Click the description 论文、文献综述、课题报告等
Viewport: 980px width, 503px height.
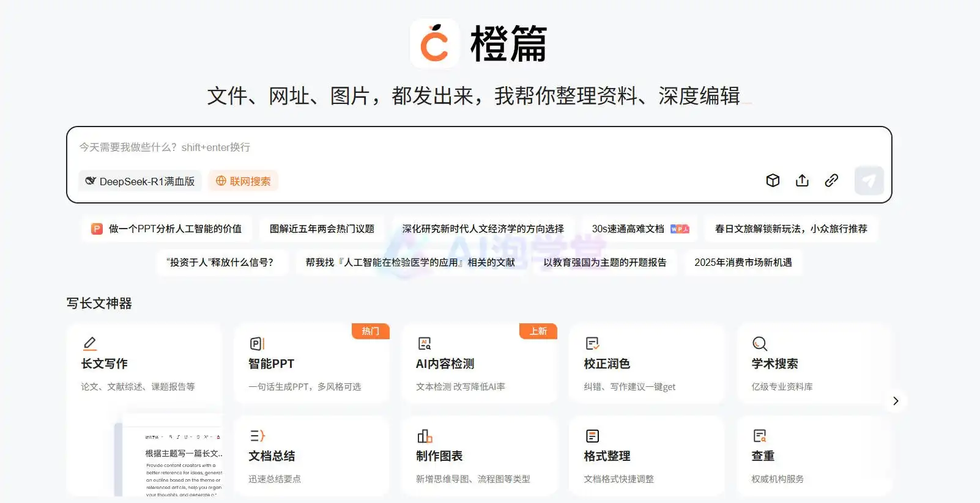coord(138,387)
